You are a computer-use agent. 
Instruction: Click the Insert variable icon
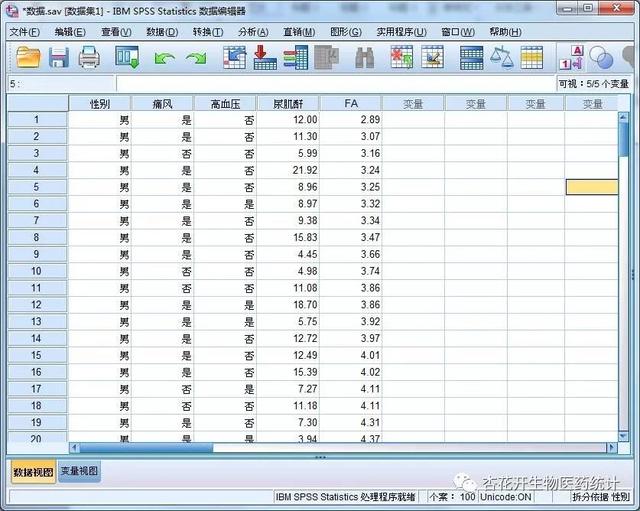(x=433, y=57)
